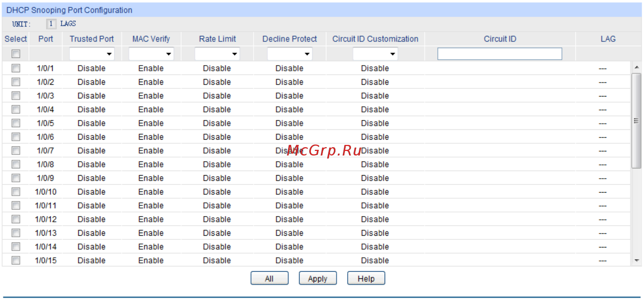Check the port 1/0/5 row checkbox
The width and height of the screenshot is (644, 300).
pos(16,123)
